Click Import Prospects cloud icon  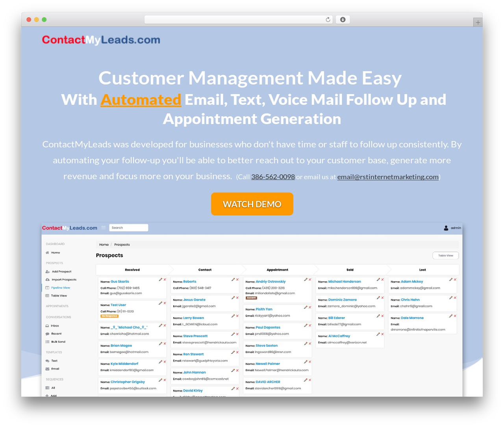[x=48, y=280]
